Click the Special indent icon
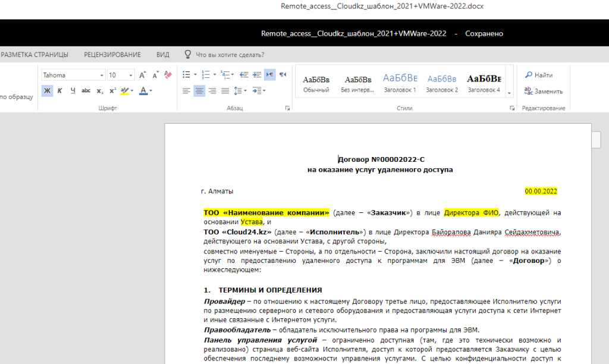The image size is (609, 364). tap(256, 91)
